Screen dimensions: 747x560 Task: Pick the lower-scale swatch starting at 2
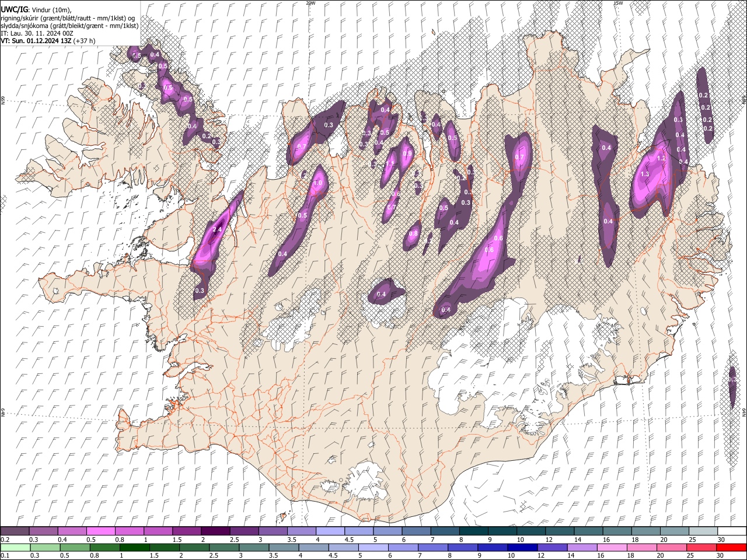tap(194, 547)
